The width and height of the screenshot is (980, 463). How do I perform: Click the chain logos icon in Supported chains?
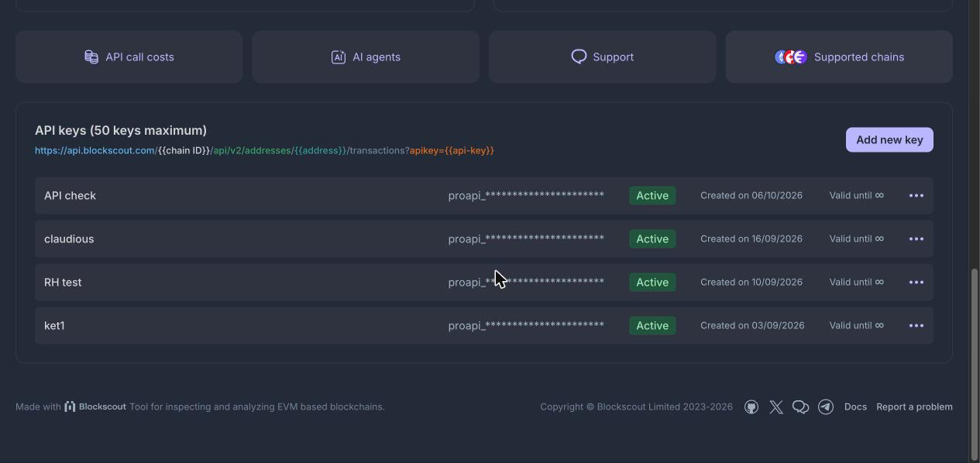(x=791, y=57)
